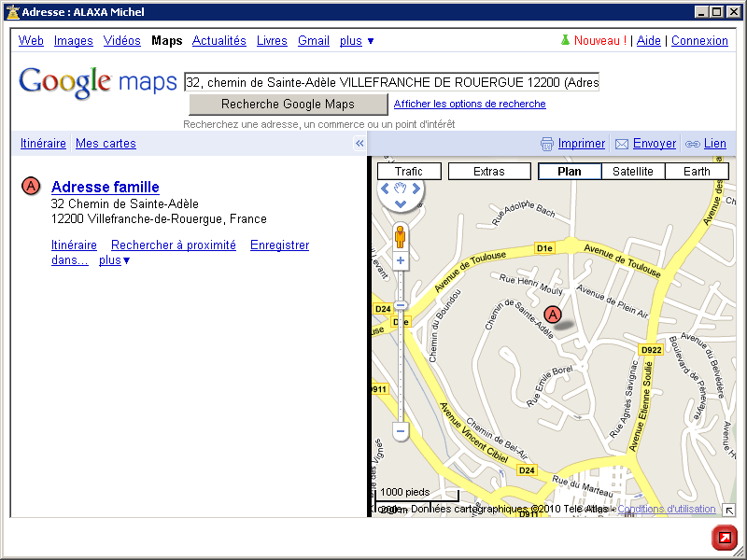Open the Images tab in the top bar

coord(74,41)
